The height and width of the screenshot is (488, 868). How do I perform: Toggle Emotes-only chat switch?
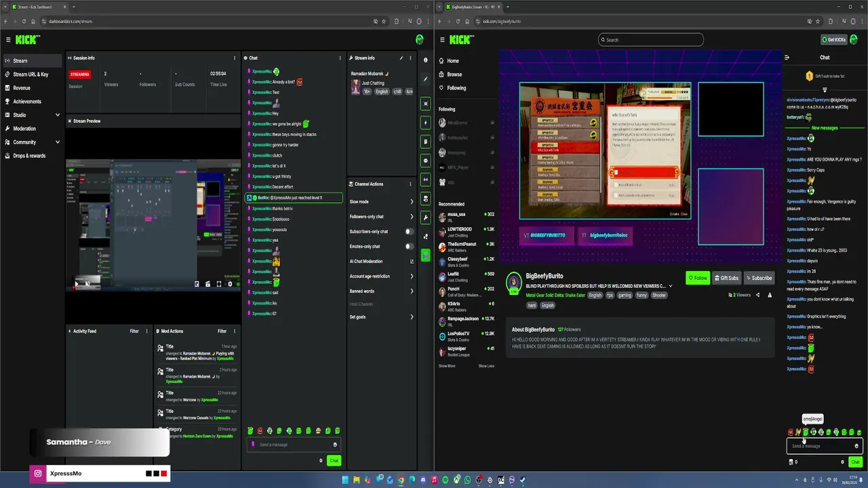409,247
